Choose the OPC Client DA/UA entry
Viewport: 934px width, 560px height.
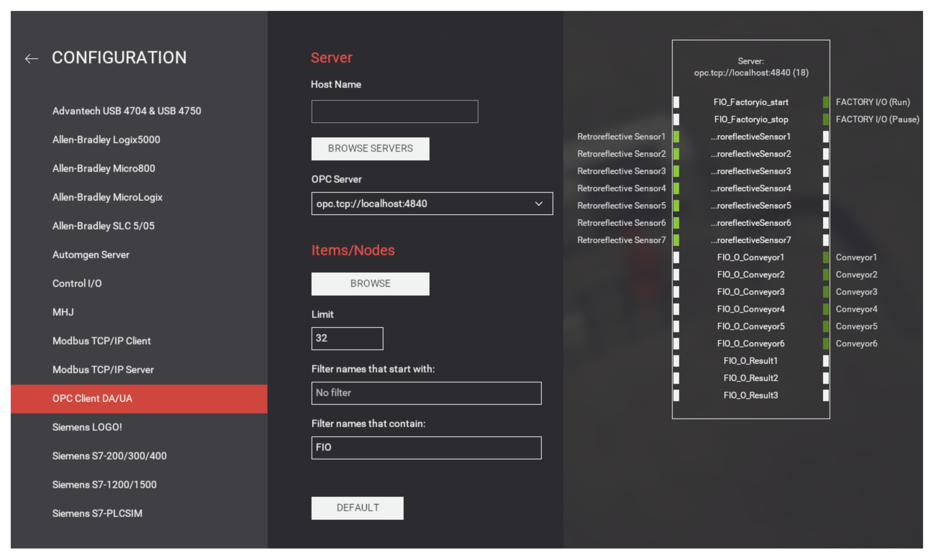92,399
